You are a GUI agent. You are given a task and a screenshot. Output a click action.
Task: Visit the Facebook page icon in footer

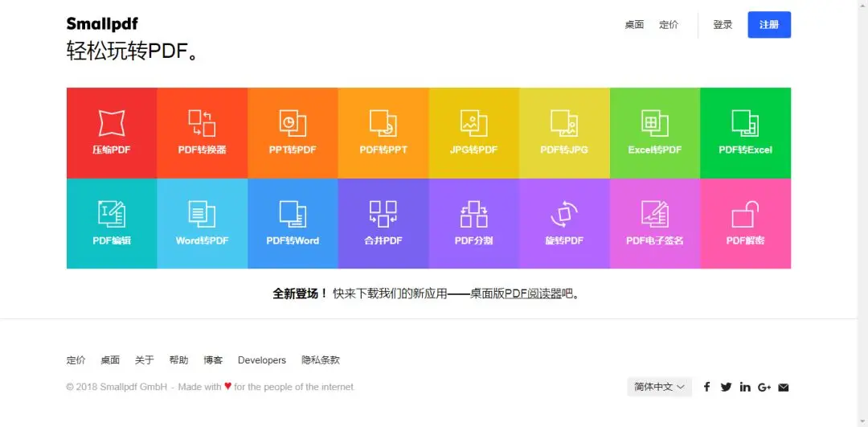[707, 387]
